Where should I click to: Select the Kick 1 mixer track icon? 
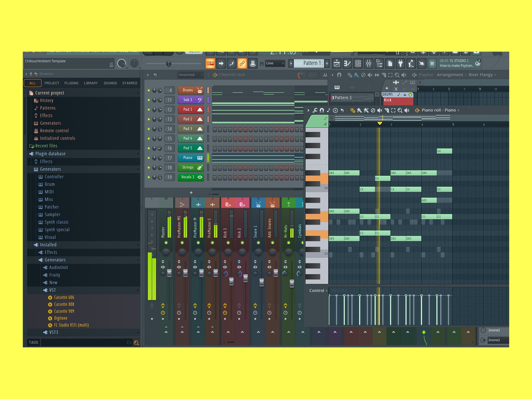point(228,204)
